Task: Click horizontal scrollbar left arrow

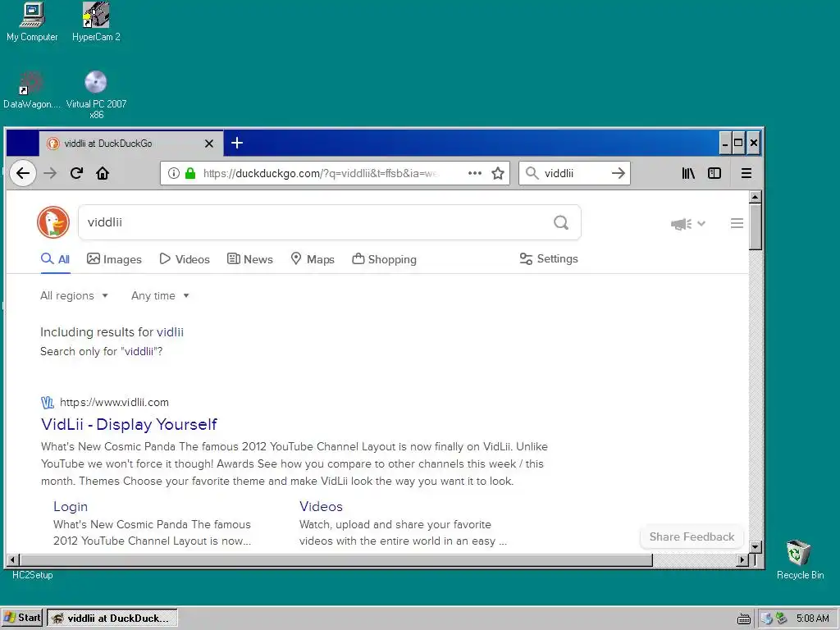Action: [13, 559]
